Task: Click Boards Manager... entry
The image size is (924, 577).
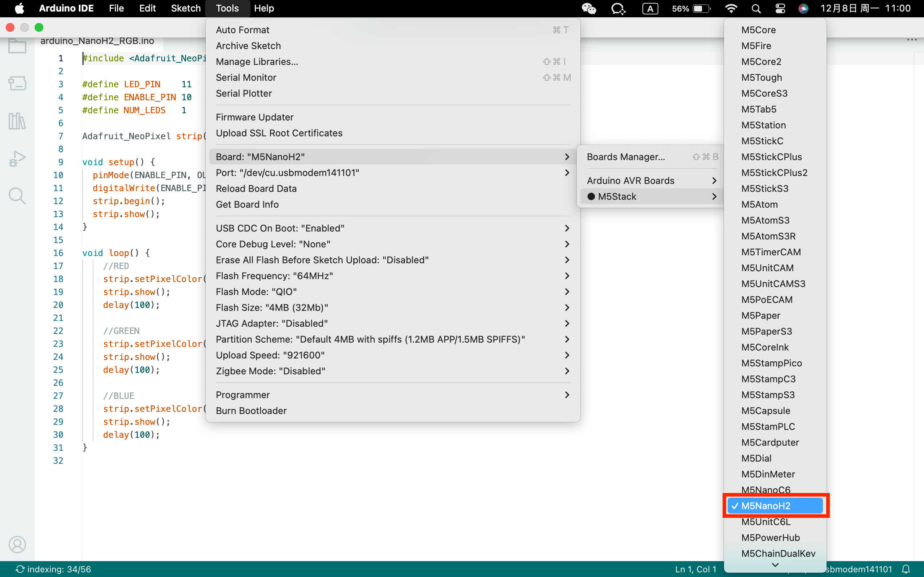Action: 626,157
